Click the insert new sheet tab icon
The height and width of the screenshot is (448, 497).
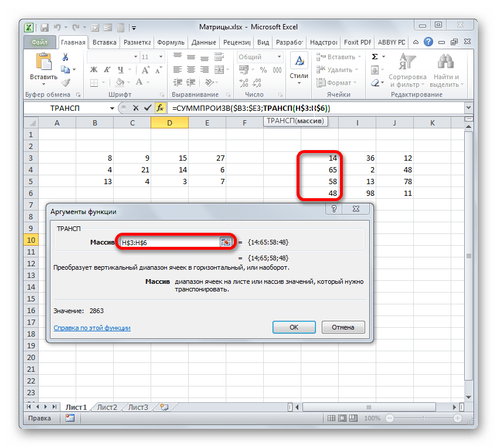164,407
